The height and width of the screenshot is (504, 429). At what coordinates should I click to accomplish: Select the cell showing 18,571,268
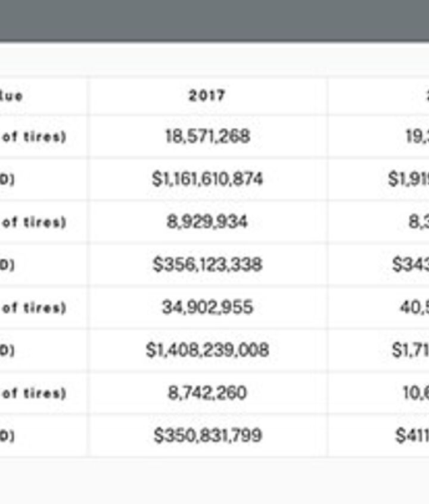pyautogui.click(x=207, y=137)
